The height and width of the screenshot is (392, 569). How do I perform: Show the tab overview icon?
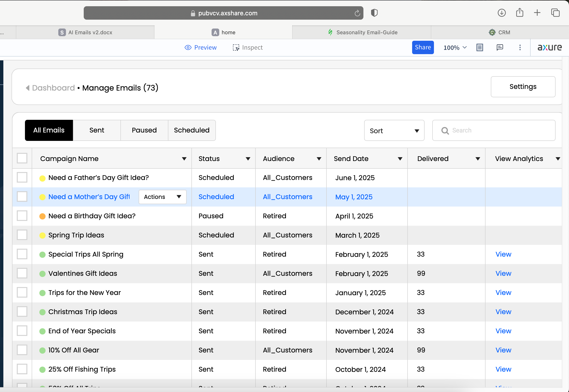[x=555, y=13]
